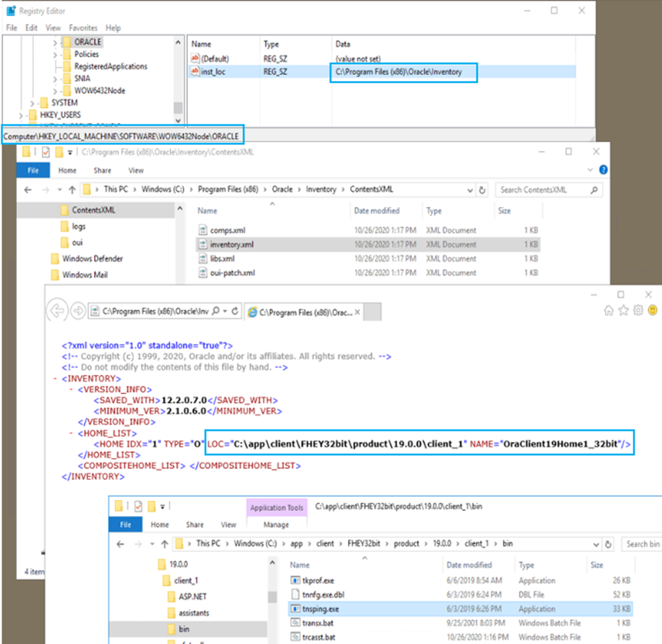Open browser Tools gear icon
662x644 pixels.
(638, 310)
